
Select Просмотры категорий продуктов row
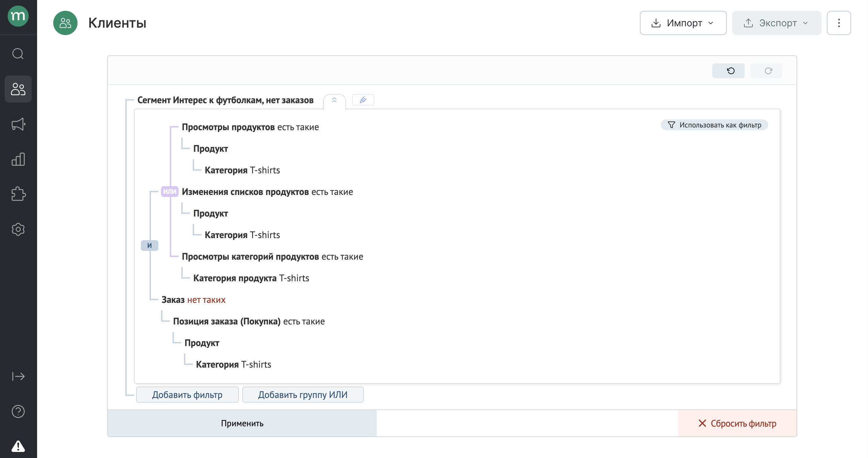tap(273, 257)
